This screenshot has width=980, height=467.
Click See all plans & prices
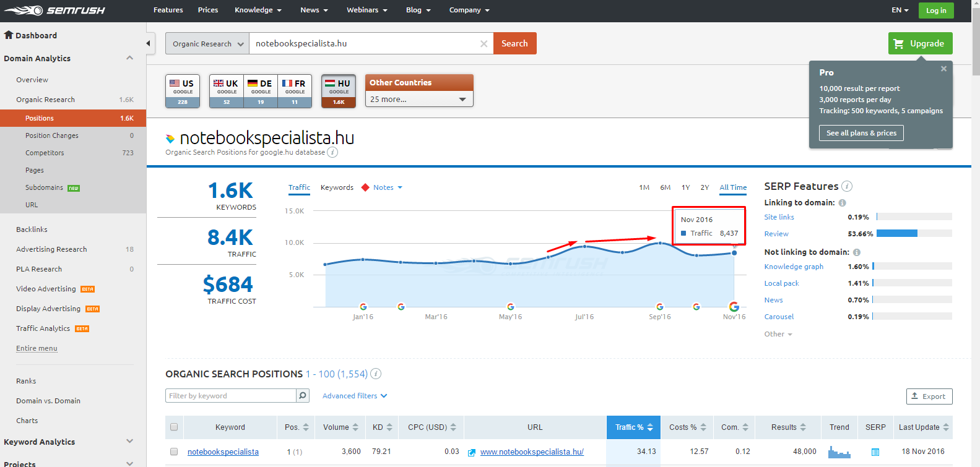coord(861,133)
